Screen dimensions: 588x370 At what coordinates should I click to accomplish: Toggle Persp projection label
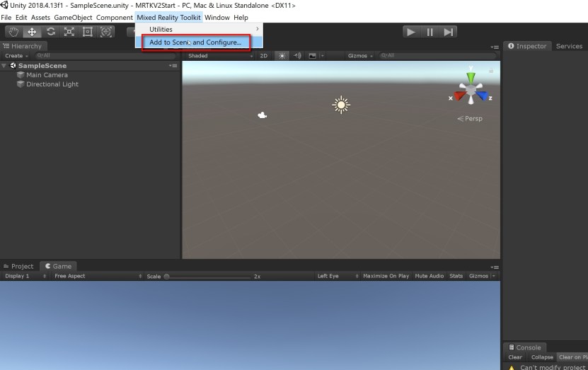tap(470, 118)
